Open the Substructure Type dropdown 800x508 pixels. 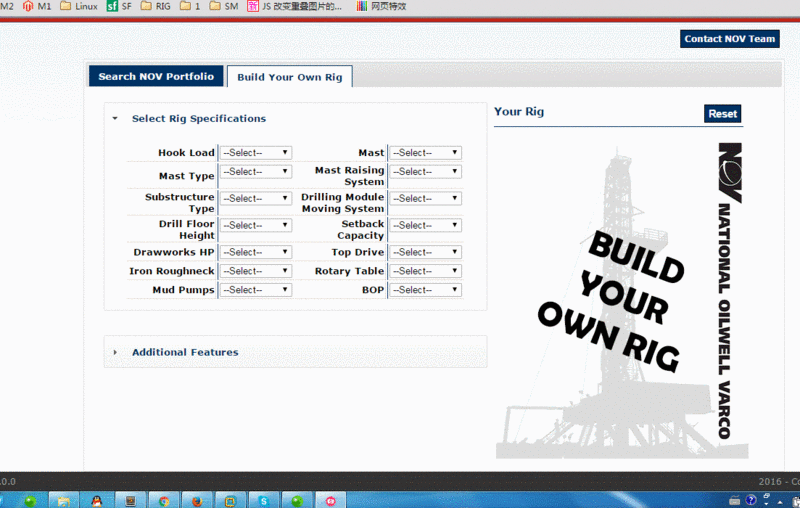tap(256, 198)
